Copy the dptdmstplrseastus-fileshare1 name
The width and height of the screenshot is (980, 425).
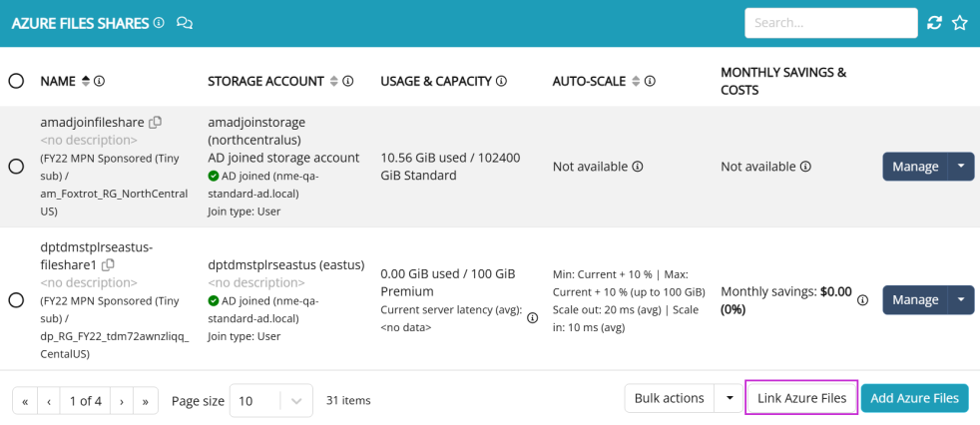point(108,265)
